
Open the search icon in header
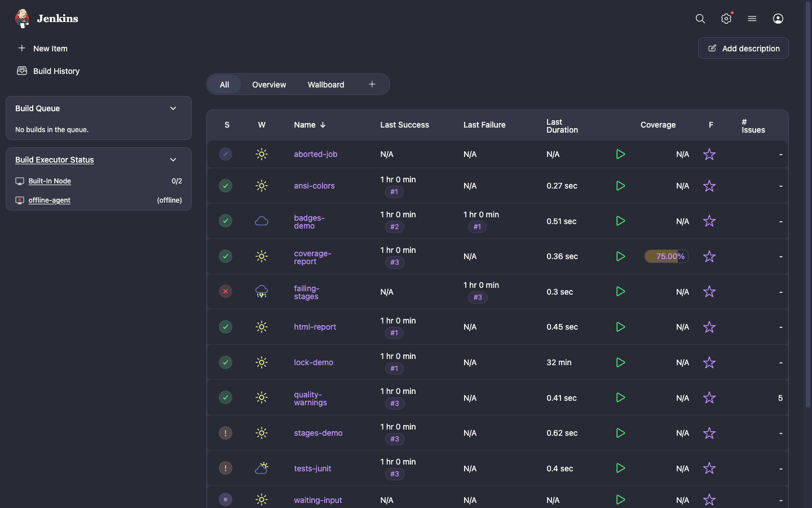click(700, 19)
